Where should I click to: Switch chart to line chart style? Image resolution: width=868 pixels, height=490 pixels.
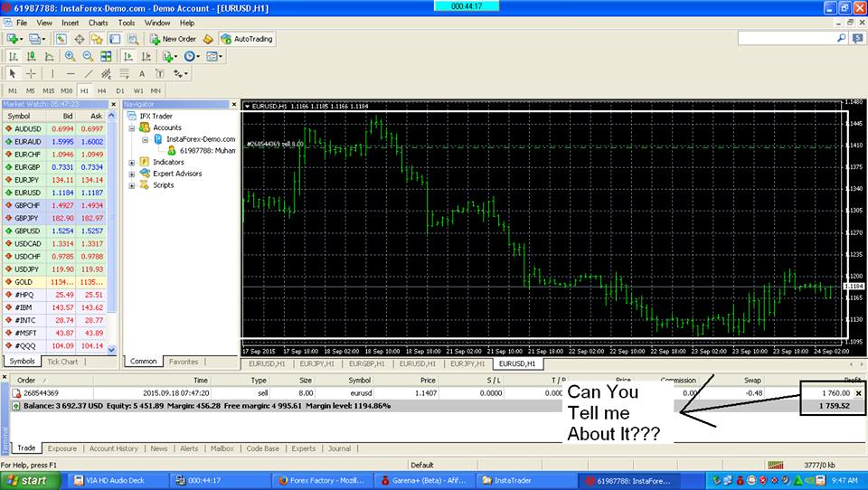[x=49, y=56]
